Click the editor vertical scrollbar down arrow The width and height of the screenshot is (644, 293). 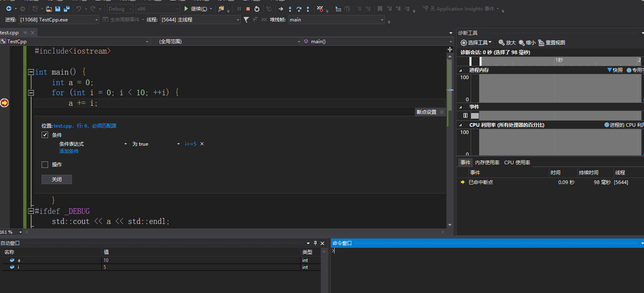tap(450, 225)
